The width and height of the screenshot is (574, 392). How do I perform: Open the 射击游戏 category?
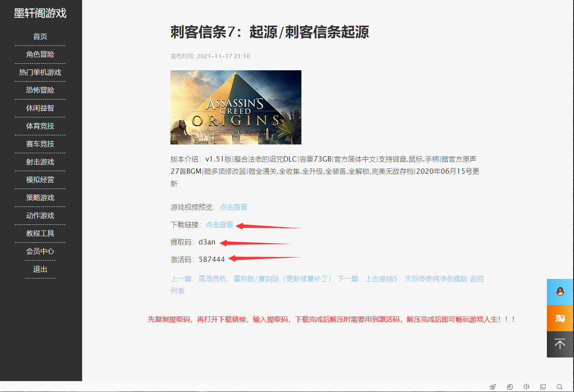[40, 162]
